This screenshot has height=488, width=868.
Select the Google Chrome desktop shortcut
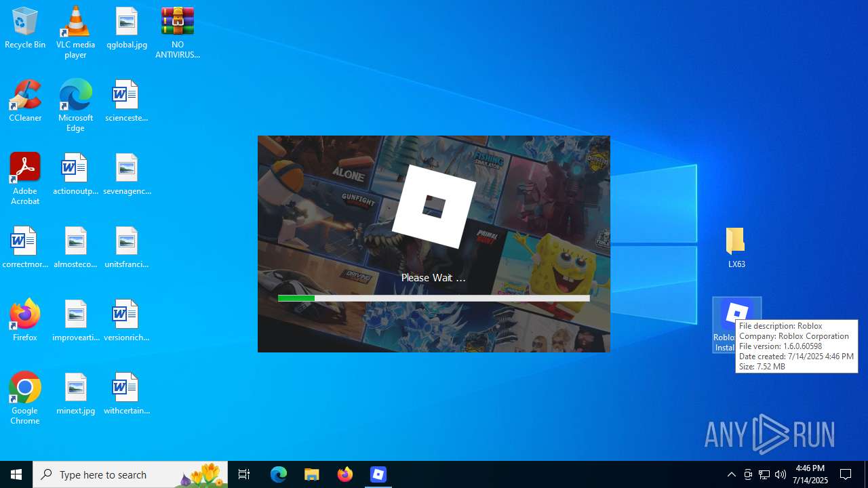(x=25, y=399)
